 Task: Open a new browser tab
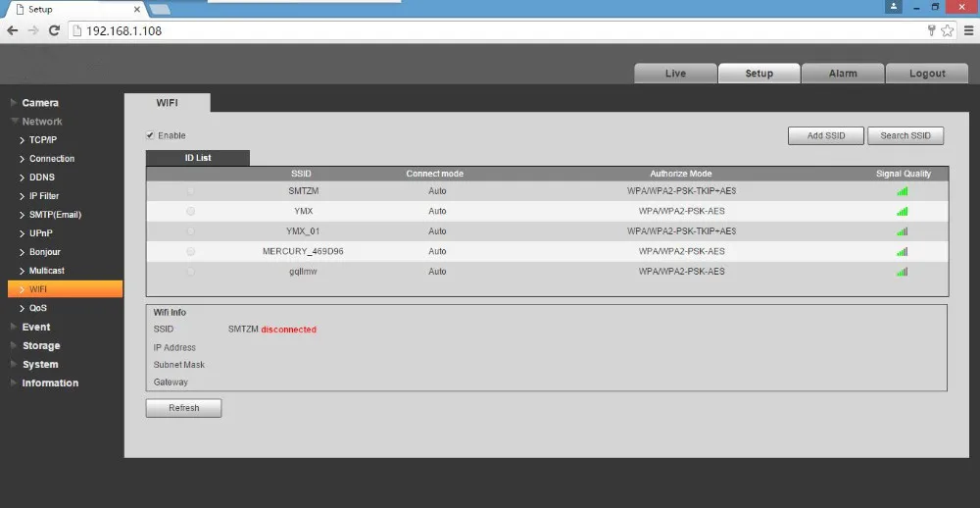coord(160,10)
